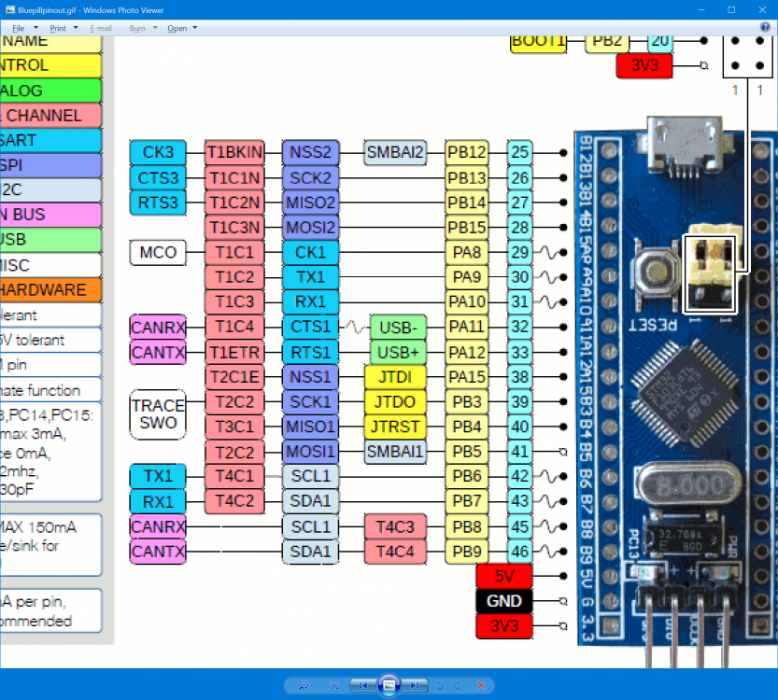Click the red 5V power label
The image size is (778, 700).
point(504,576)
